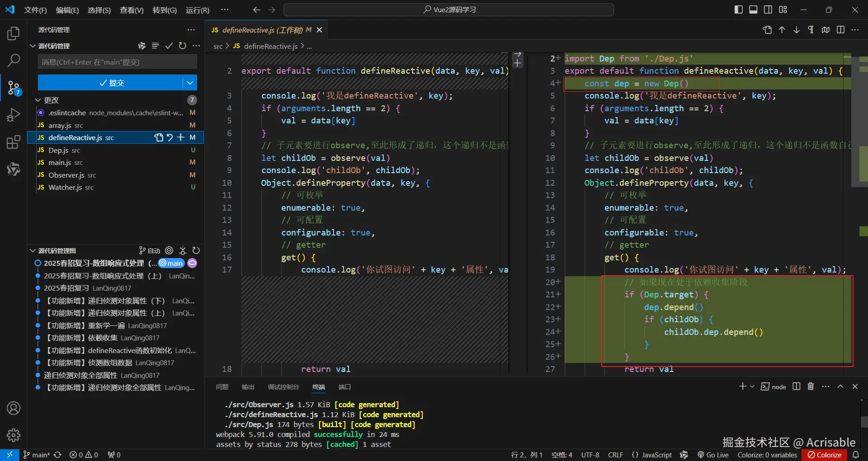Refresh the source control panel
Image resolution: width=868 pixels, height=461 pixels.
click(182, 46)
